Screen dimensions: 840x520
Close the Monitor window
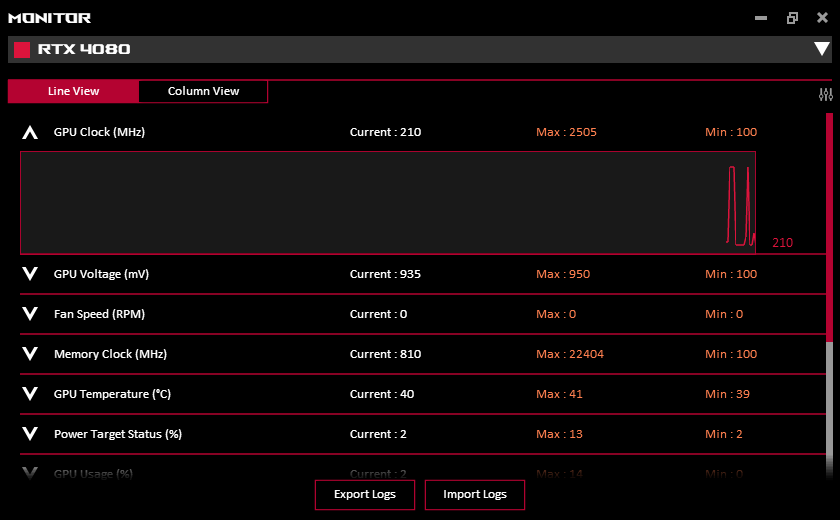(822, 18)
